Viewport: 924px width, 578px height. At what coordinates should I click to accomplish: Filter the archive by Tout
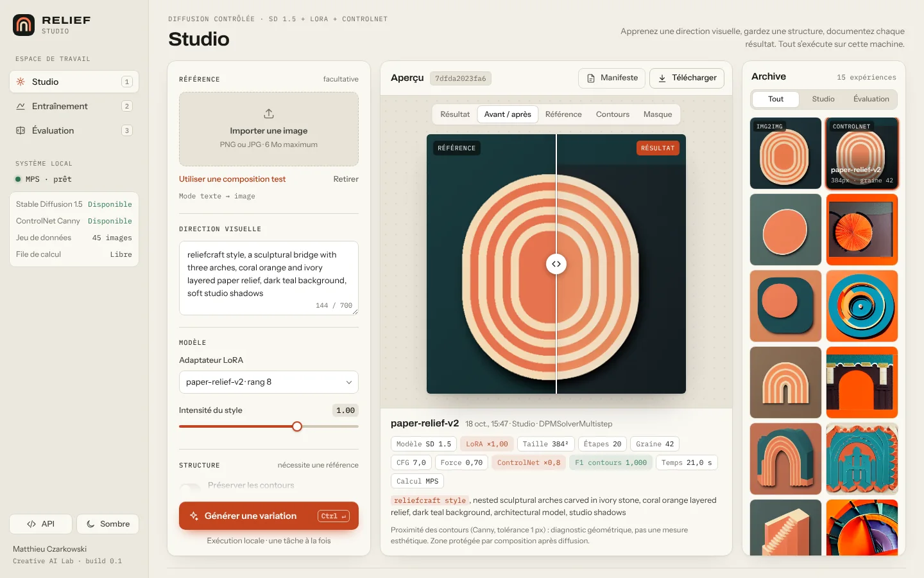click(776, 99)
